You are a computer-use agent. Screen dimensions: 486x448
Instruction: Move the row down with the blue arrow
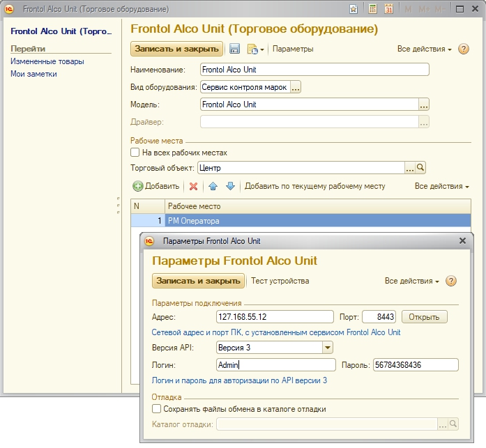click(230, 186)
